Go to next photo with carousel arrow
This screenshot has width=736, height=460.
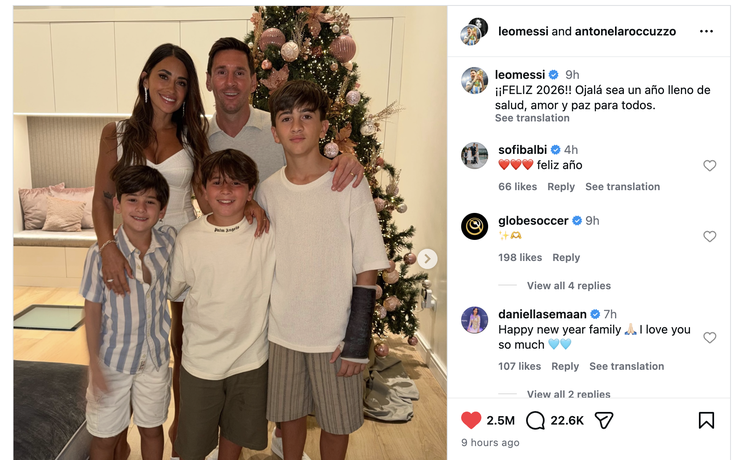tap(427, 259)
